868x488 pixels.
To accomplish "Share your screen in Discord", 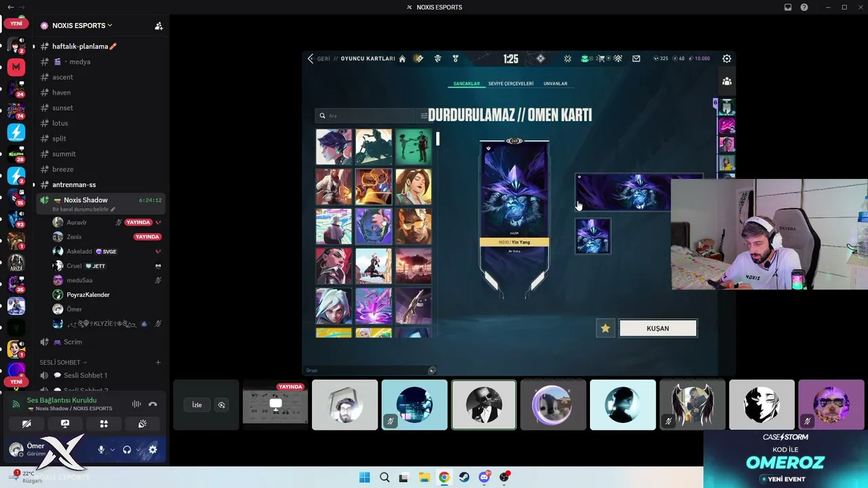I will 65,424.
